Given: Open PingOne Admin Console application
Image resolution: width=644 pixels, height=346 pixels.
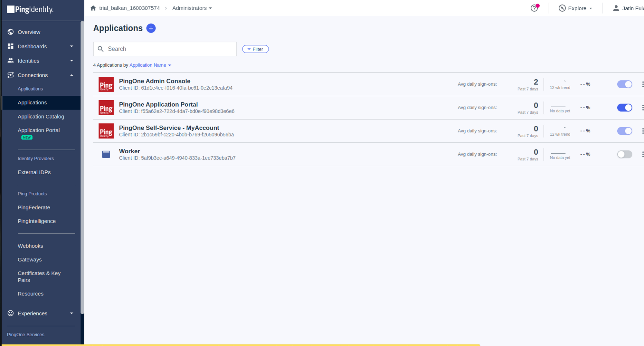Looking at the screenshot, I should coord(155,81).
